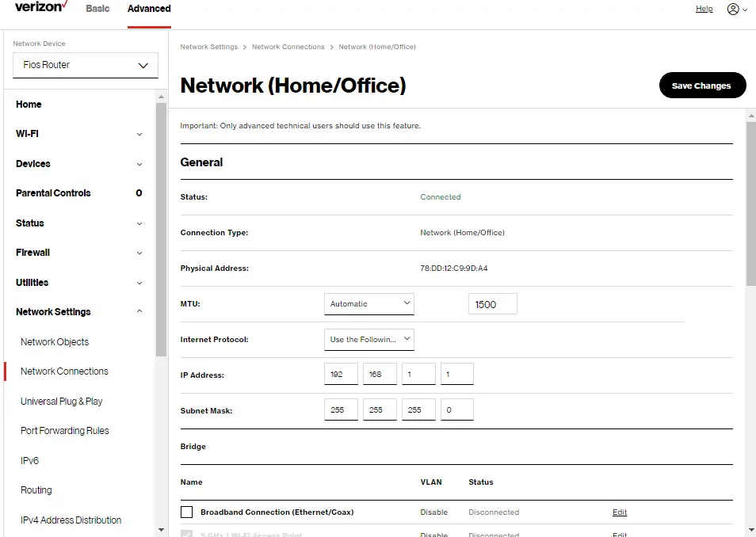Open the Fios Router device selector
The width and height of the screenshot is (756, 537).
coord(85,65)
